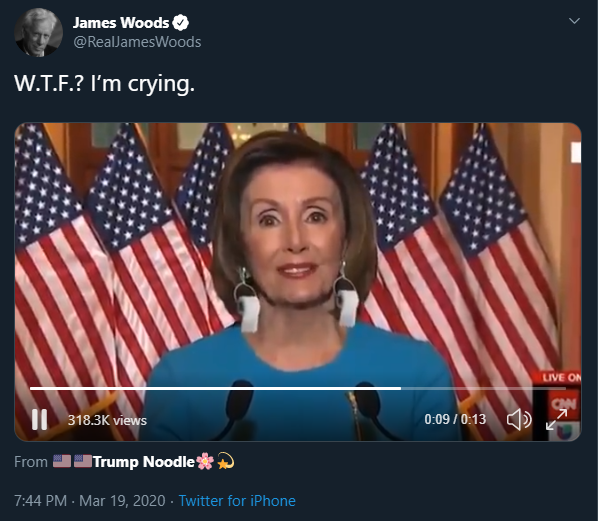Viewport: 598px width, 521px height.
Task: Mute the video with speaker icon
Action: [x=519, y=420]
